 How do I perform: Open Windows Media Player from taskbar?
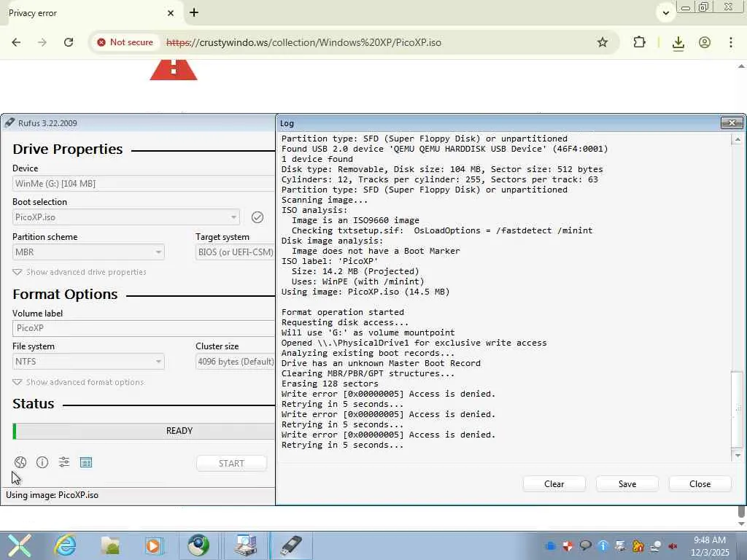coord(153,545)
